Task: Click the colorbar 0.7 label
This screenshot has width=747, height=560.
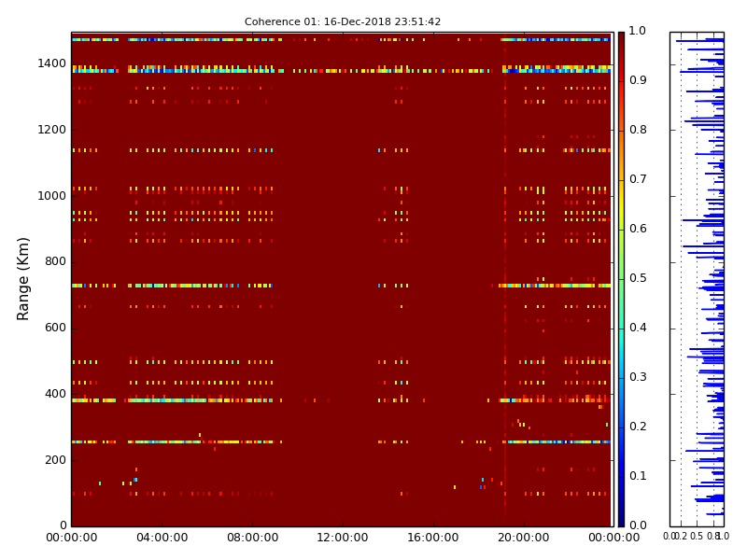Action: click(x=638, y=179)
